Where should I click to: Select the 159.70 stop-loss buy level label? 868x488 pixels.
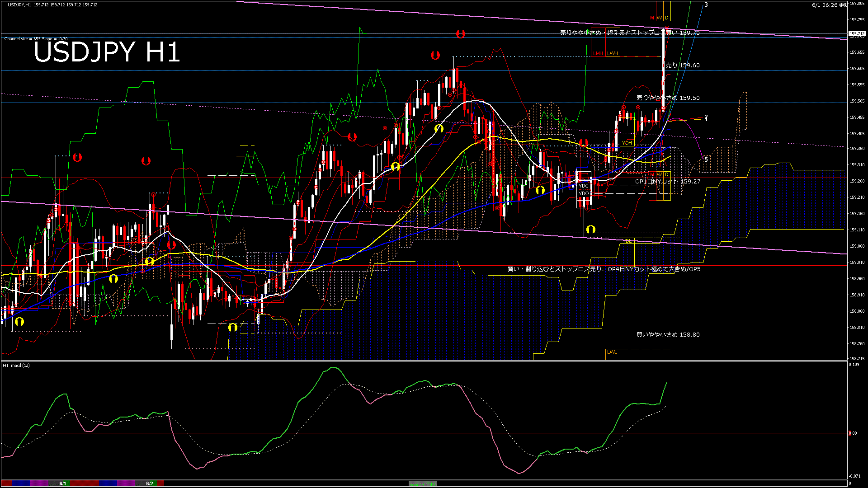630,33
